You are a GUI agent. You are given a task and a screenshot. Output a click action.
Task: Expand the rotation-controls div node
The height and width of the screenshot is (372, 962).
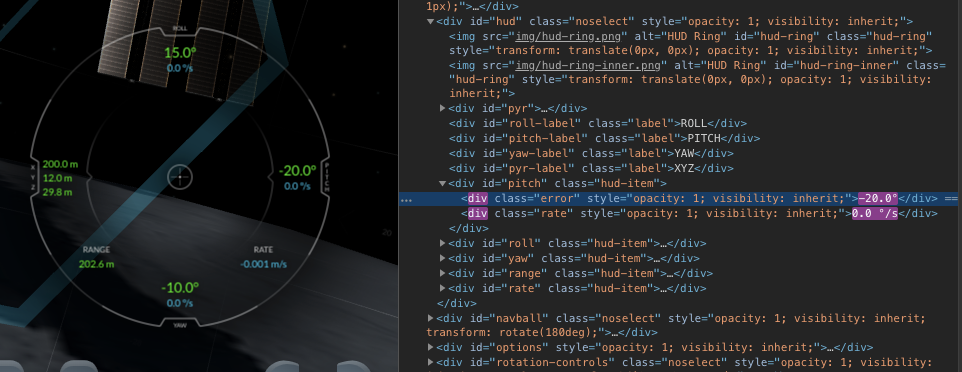coord(430,362)
